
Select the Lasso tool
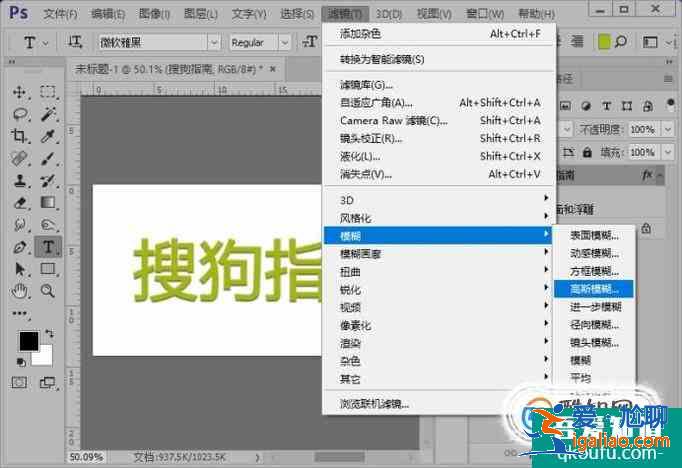coord(20,114)
